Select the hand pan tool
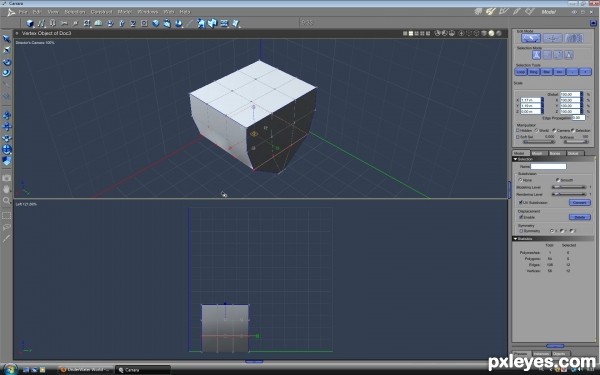Viewport: 600px width, 375px height. pos(7,189)
